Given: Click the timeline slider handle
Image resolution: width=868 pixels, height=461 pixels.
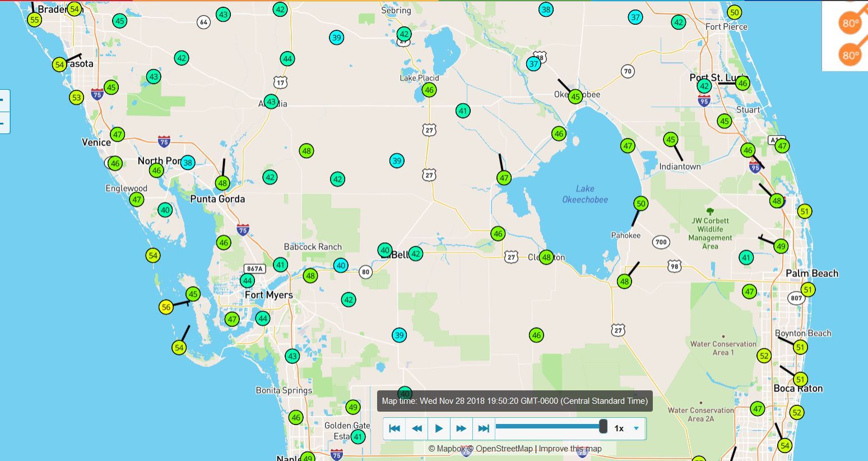Looking at the screenshot, I should (x=603, y=426).
